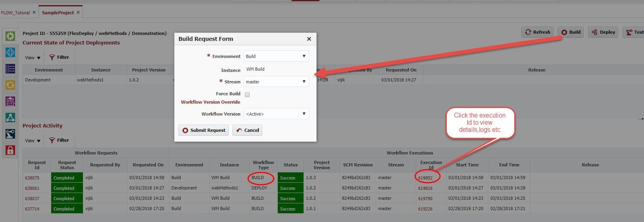Click Filter in Current State section

(59, 57)
